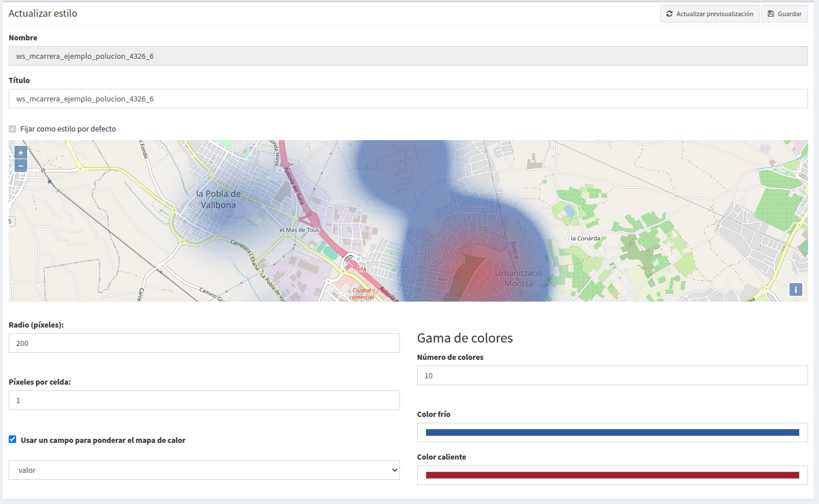
Task: Focus the Radio (píxeles) input field
Action: [x=204, y=343]
